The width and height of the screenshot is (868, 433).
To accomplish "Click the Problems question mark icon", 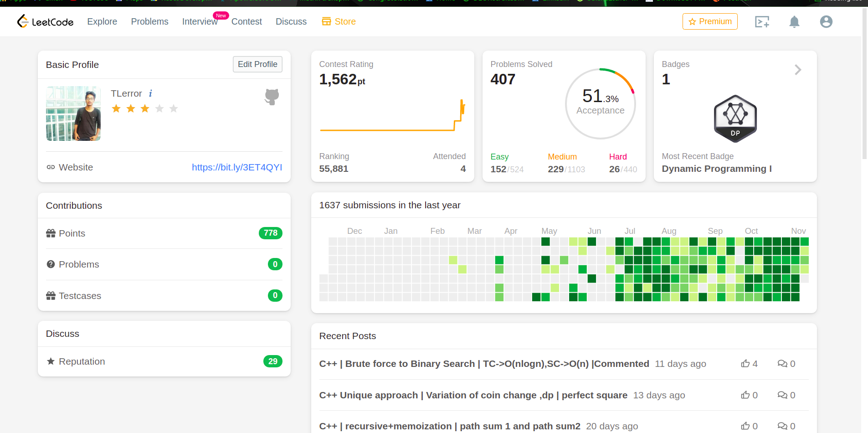I will pyautogui.click(x=51, y=264).
